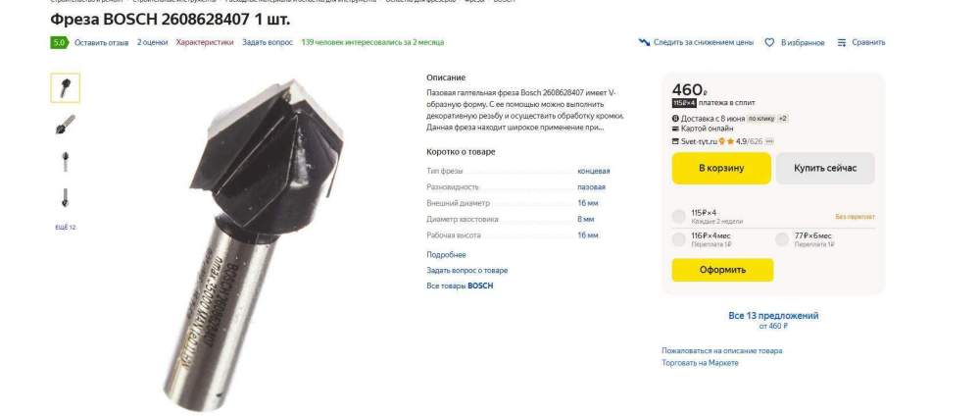Click the Купить сейчас button

(825, 169)
